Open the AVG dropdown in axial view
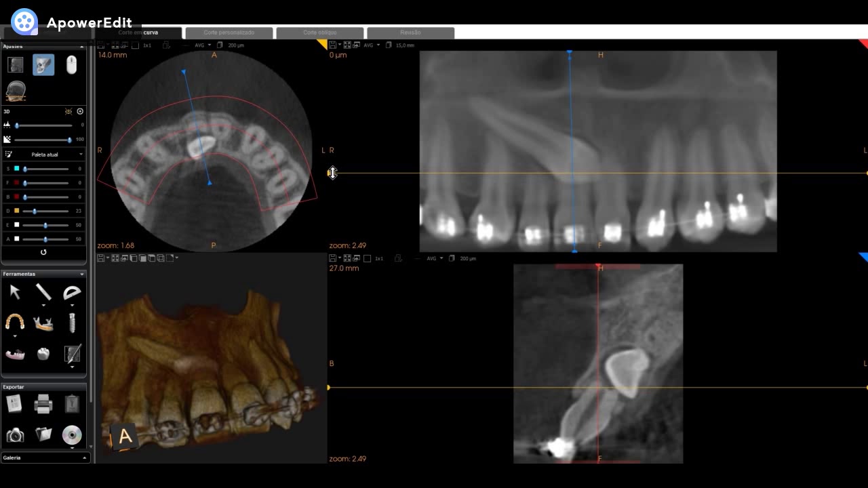The height and width of the screenshot is (488, 868). coord(203,45)
